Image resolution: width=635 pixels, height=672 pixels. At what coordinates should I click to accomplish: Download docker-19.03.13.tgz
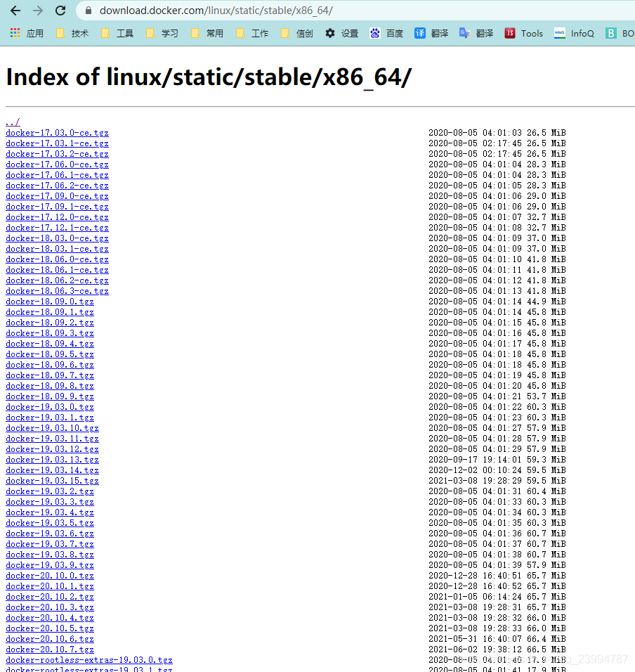point(52,460)
